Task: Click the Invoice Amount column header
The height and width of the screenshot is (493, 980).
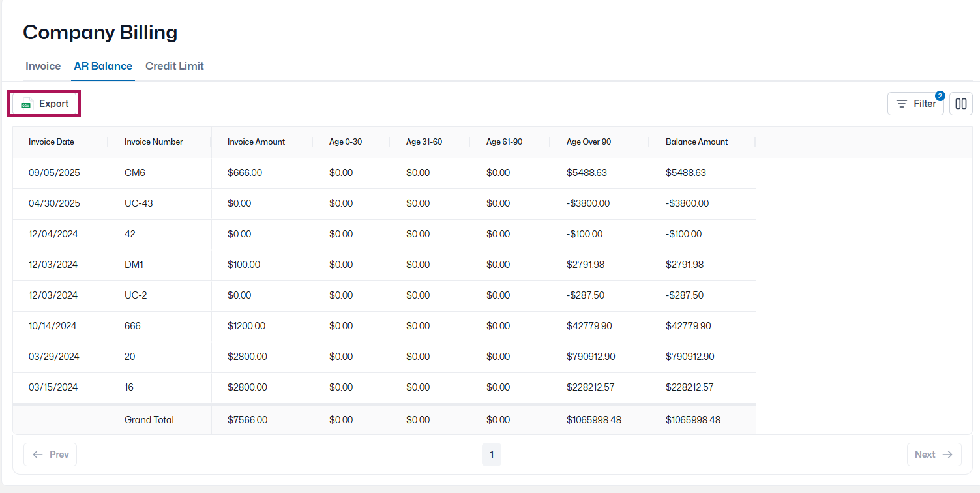Action: pyautogui.click(x=256, y=142)
